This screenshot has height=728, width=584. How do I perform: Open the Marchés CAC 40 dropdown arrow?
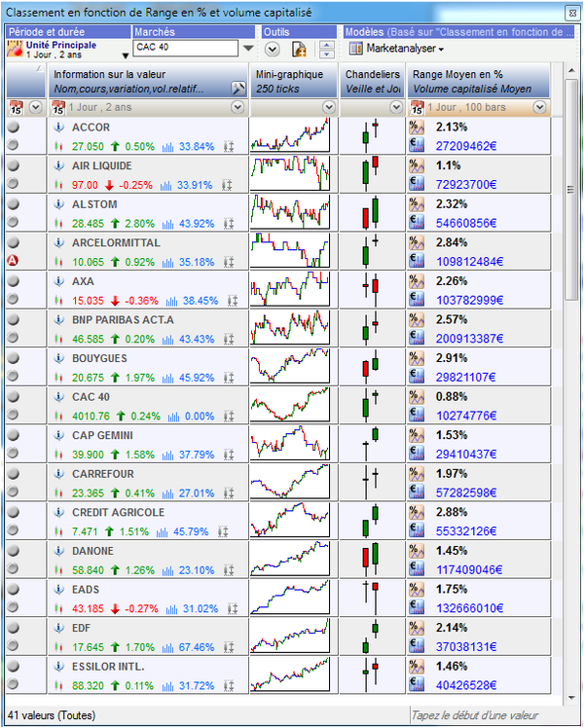[248, 48]
